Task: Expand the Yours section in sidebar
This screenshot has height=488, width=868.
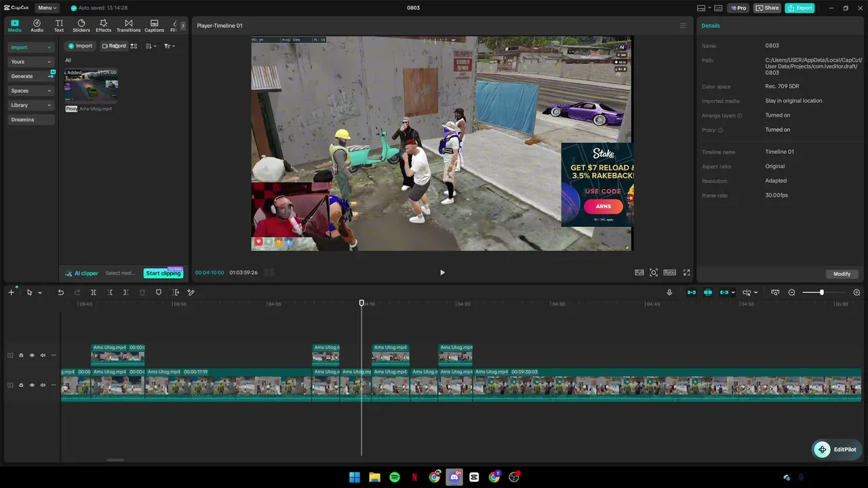Action: (x=31, y=62)
